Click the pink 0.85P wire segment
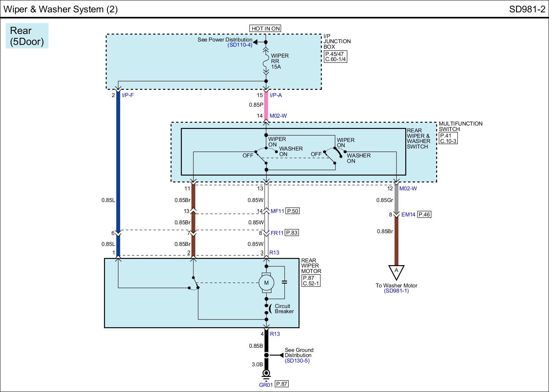Image resolution: width=549 pixels, height=392 pixels. tap(266, 105)
